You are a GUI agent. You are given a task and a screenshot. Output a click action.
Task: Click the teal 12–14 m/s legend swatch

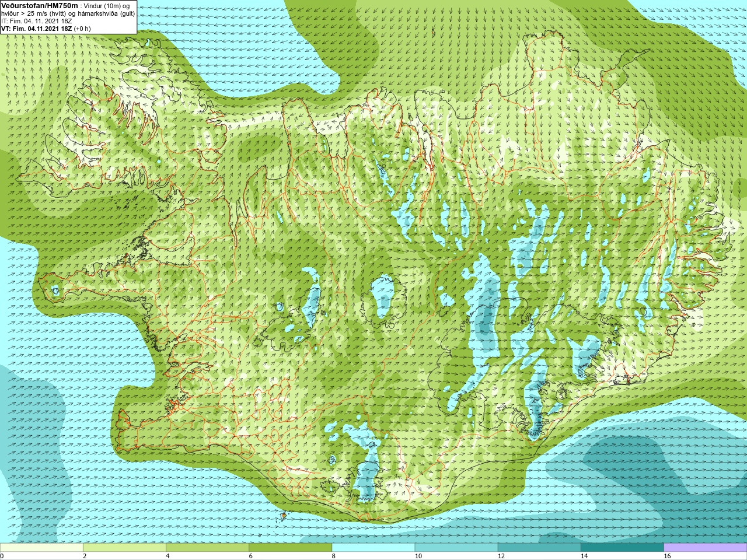[x=539, y=548]
